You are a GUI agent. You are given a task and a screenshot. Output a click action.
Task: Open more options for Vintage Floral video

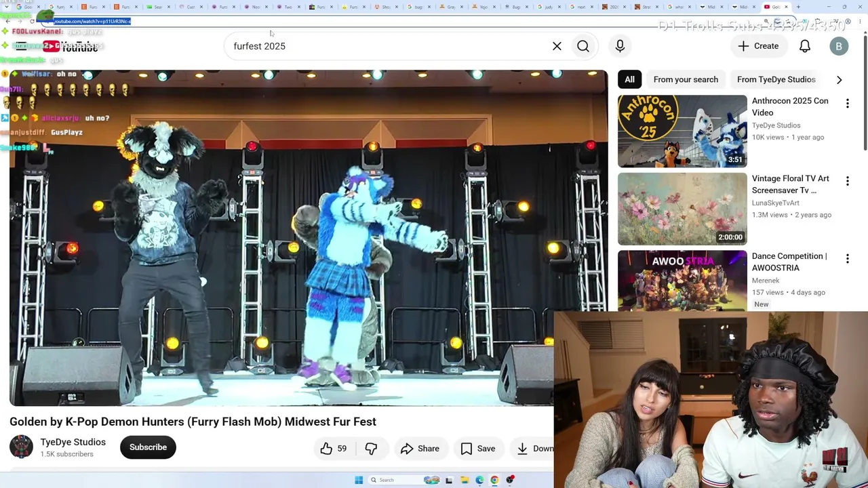(847, 181)
